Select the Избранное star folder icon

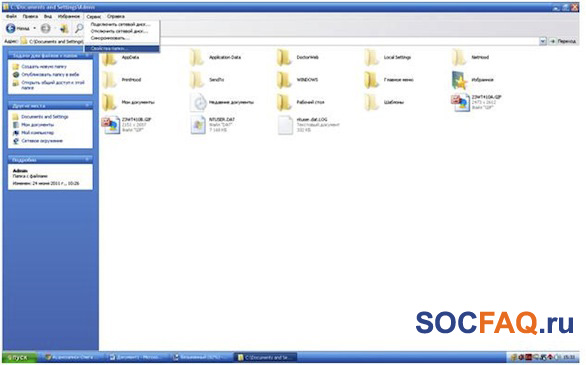pyautogui.click(x=460, y=80)
